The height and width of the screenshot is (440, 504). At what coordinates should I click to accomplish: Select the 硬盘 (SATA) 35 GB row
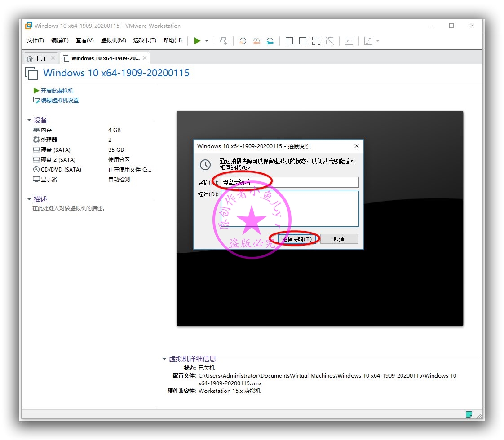[92, 150]
